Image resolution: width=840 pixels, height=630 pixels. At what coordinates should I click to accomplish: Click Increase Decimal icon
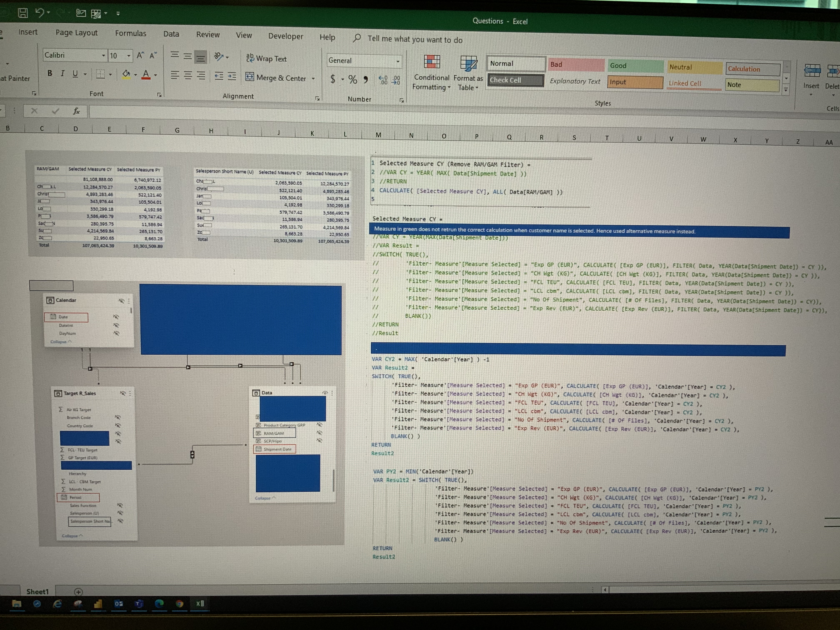(x=383, y=80)
